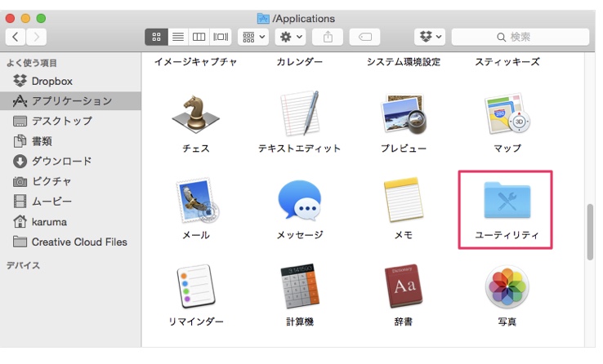Open the item arrangement dropdown

tap(252, 37)
